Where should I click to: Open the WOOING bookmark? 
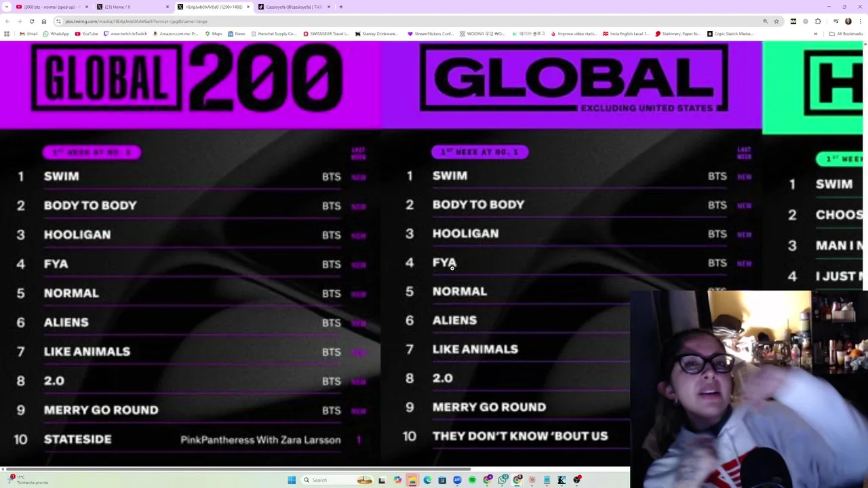click(482, 33)
